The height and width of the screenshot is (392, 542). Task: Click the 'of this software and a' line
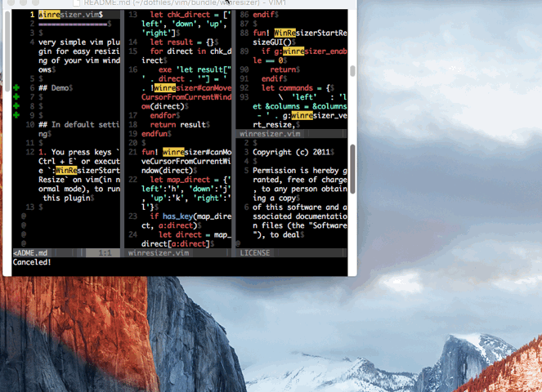click(300, 207)
